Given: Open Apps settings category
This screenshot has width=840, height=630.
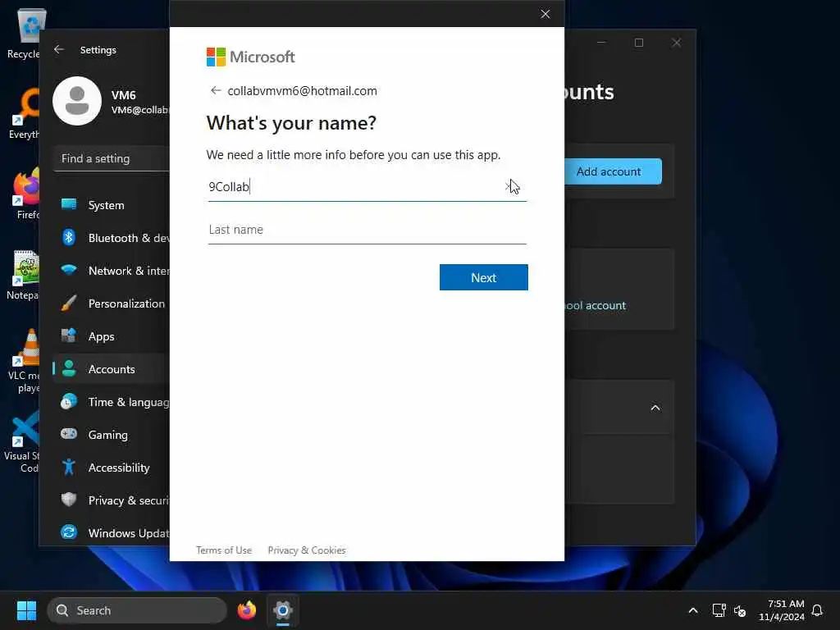Looking at the screenshot, I should (x=112, y=336).
